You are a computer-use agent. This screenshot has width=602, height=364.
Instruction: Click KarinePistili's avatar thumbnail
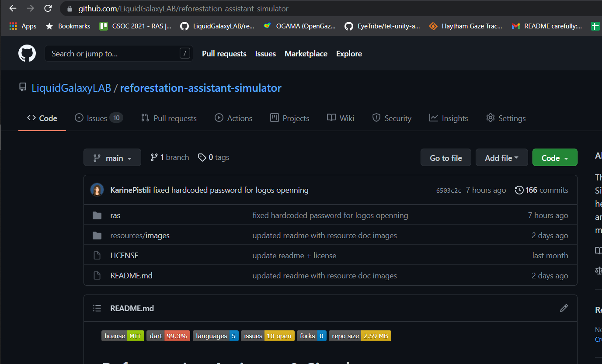(x=97, y=190)
